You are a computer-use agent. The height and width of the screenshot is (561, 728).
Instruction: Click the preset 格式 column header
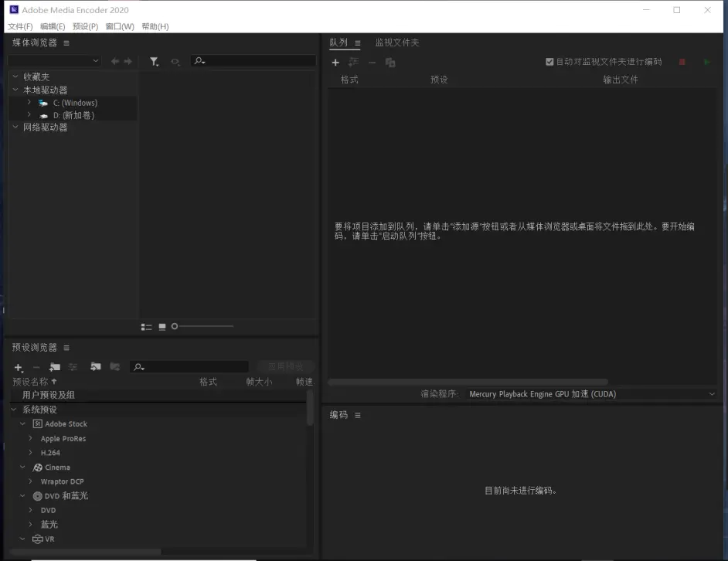click(208, 382)
